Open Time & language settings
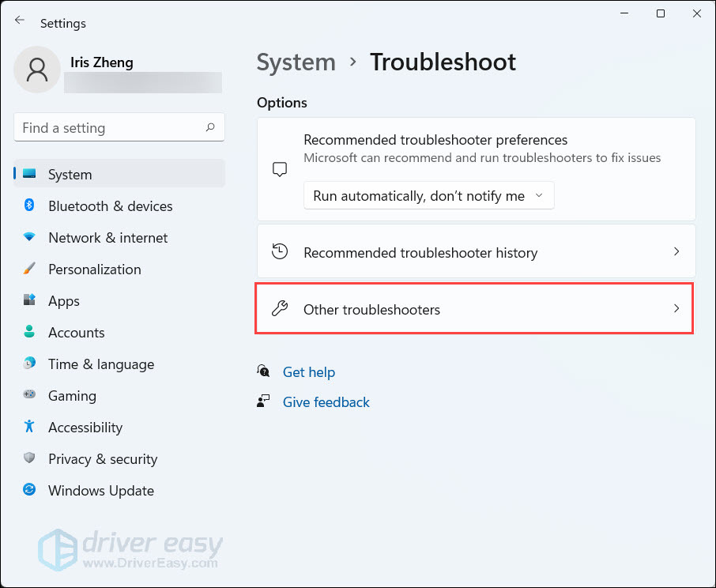Screen dimensions: 716x588 tap(100, 364)
